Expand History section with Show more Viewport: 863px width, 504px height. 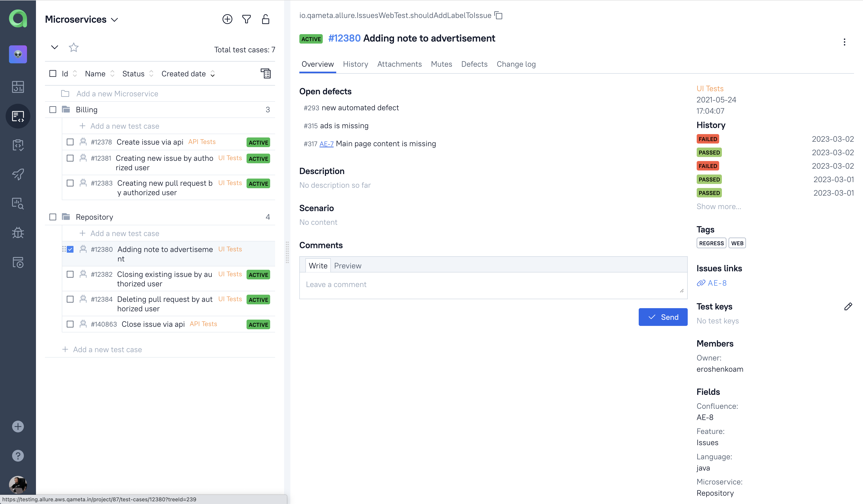718,206
